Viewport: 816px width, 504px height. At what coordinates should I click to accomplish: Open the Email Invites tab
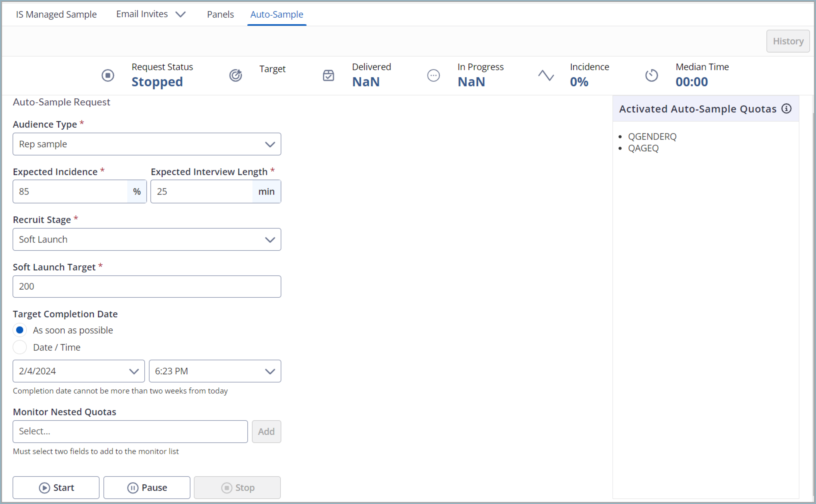point(142,14)
